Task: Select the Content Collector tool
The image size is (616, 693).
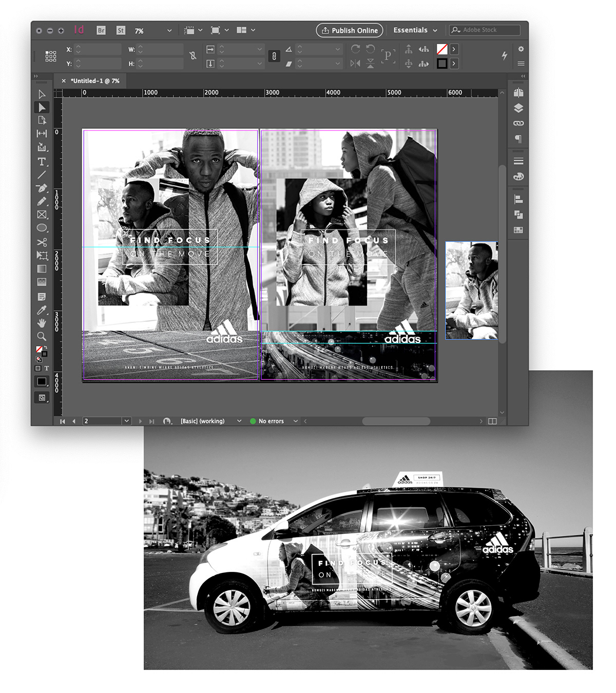Action: (x=42, y=147)
